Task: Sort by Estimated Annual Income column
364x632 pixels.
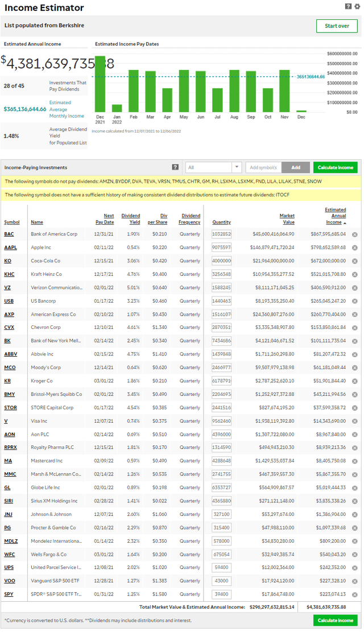Action: tap(336, 216)
